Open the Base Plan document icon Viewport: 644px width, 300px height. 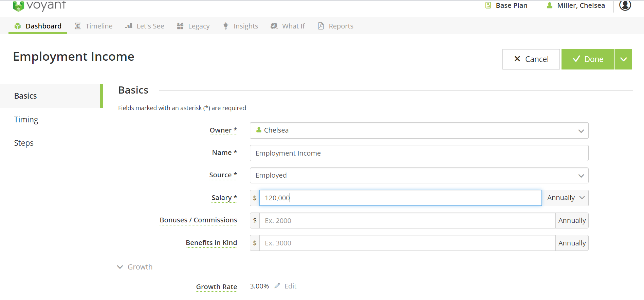[488, 5]
